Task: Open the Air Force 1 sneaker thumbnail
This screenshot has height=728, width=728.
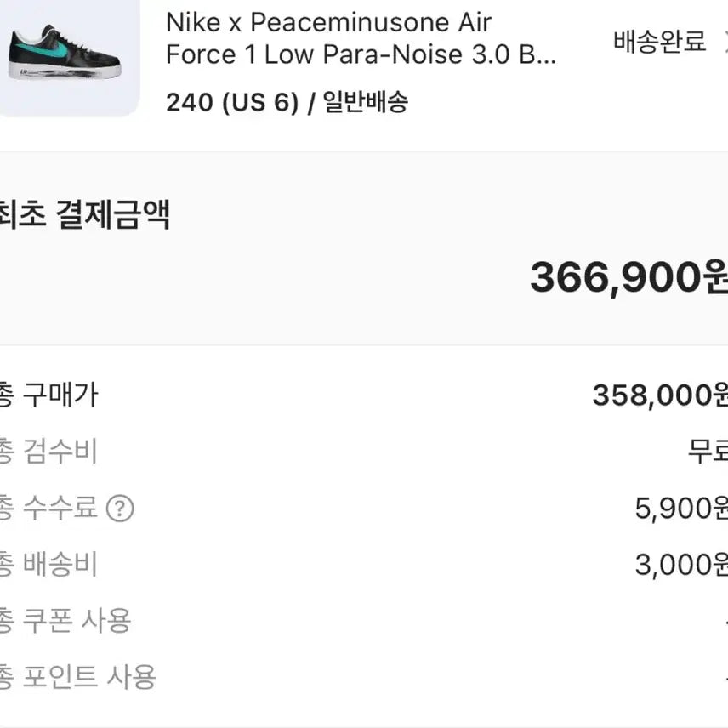Action: pyautogui.click(x=65, y=55)
